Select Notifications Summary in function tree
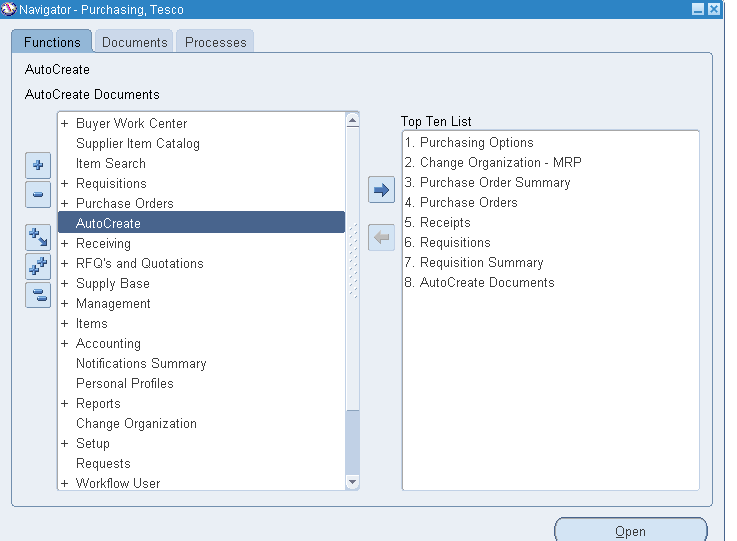 tap(141, 364)
